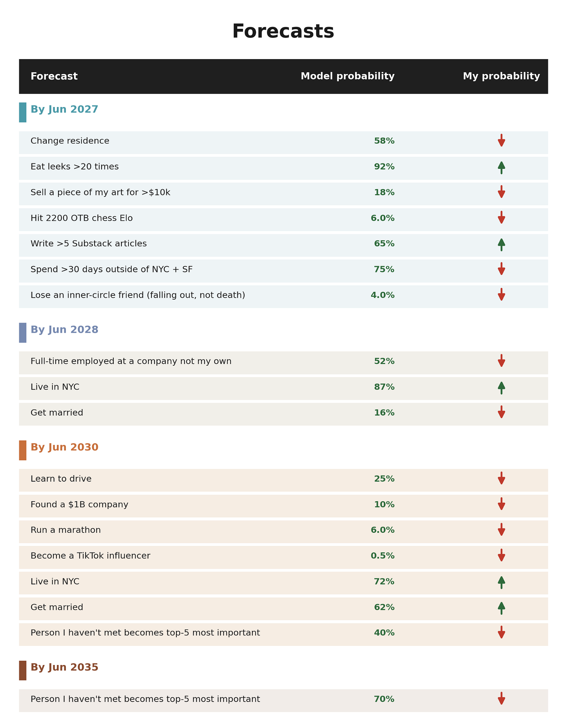Click the up arrow for Get married 62%
The image size is (567, 728).
501,608
